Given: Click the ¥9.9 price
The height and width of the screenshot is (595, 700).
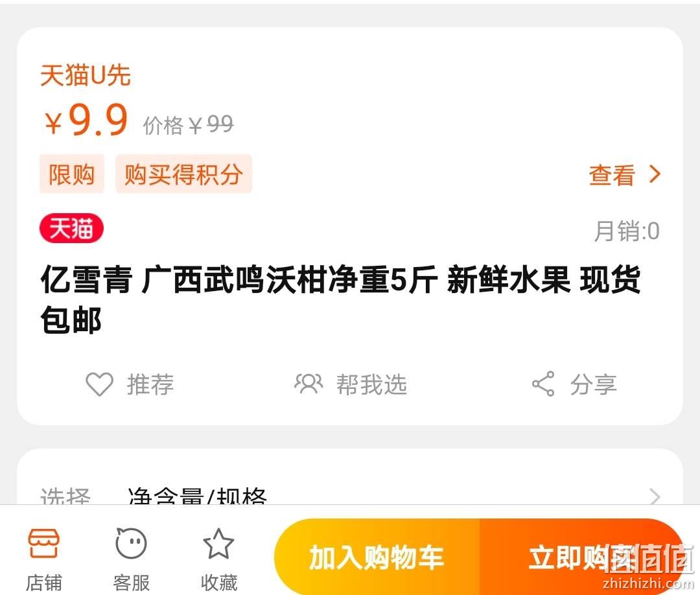Looking at the screenshot, I should click(87, 120).
